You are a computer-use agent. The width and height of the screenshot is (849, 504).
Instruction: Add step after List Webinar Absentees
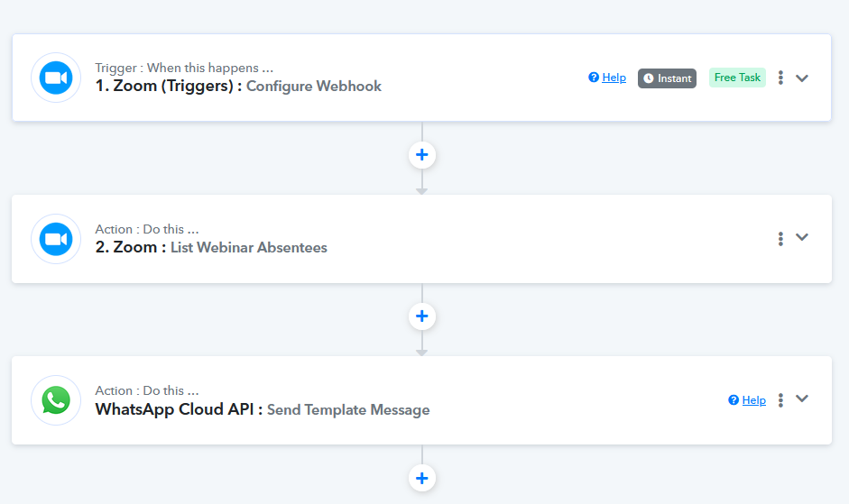(421, 316)
